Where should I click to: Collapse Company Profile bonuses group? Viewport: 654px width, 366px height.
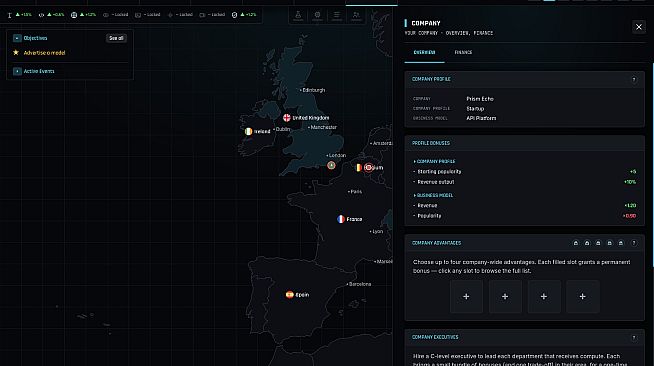[434, 161]
